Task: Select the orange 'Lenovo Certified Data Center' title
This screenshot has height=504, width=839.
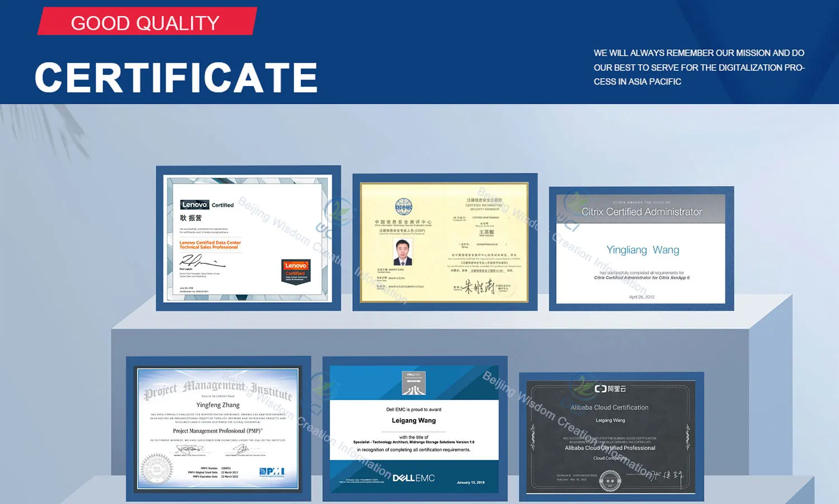Action: 210,244
